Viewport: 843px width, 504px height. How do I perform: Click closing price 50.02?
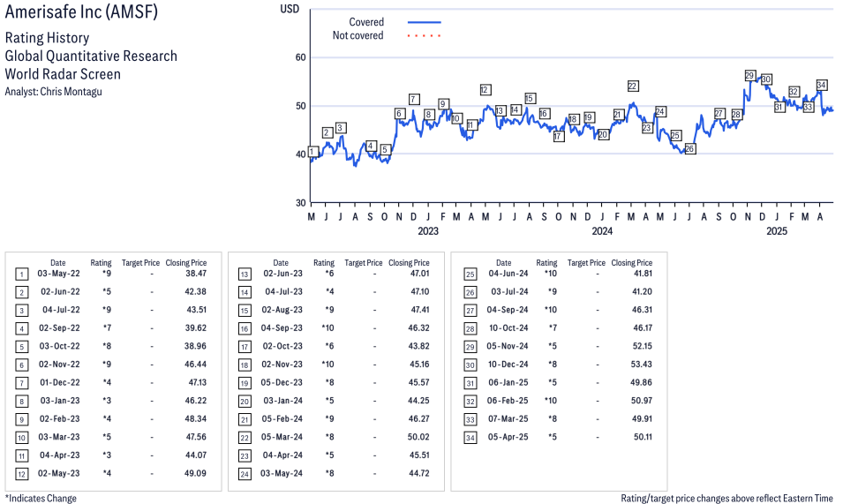[x=418, y=437]
